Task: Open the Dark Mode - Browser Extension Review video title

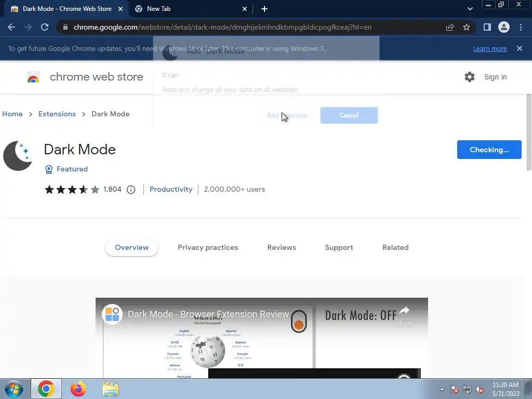Action: 208,314
